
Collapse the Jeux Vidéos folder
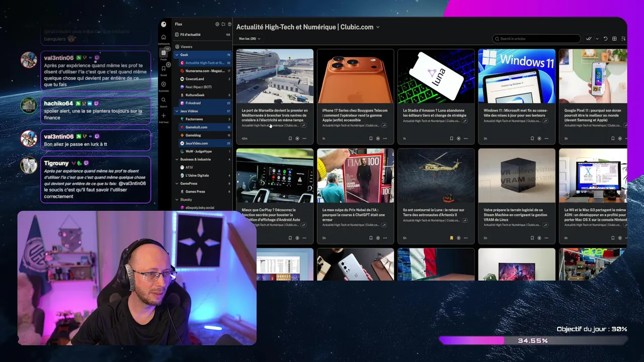click(x=177, y=111)
